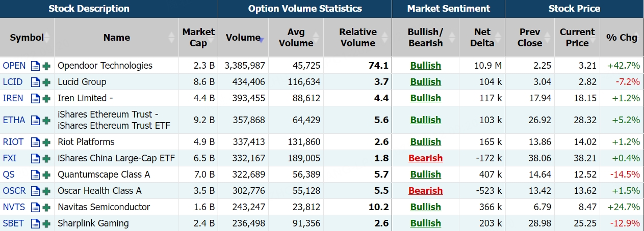Screen dimensions: 644x231
Task: Select the Option Volume Statistics group header
Action: (305, 9)
